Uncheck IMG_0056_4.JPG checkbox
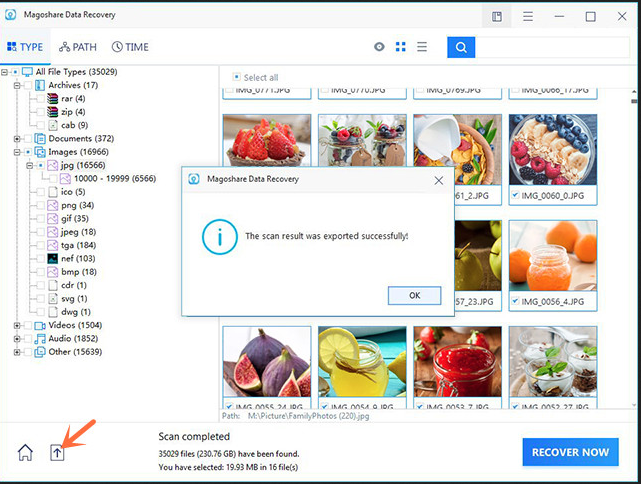Image resolution: width=641 pixels, height=484 pixels. 515,301
